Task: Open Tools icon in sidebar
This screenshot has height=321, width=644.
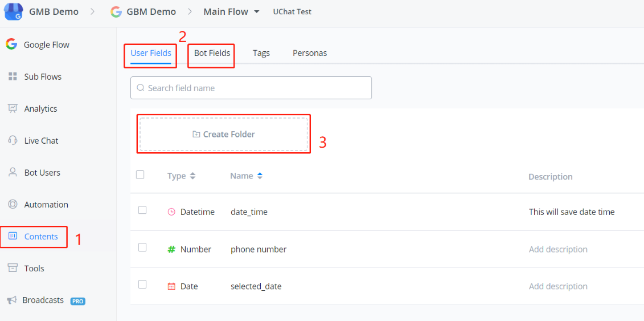Action: (13, 268)
